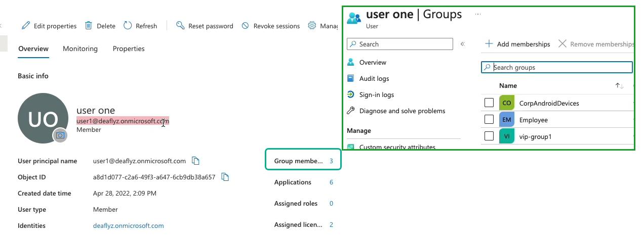This screenshot has height=239, width=644.
Task: Open the deaflyz.onmicrosoft.com identities link
Action: [129, 226]
